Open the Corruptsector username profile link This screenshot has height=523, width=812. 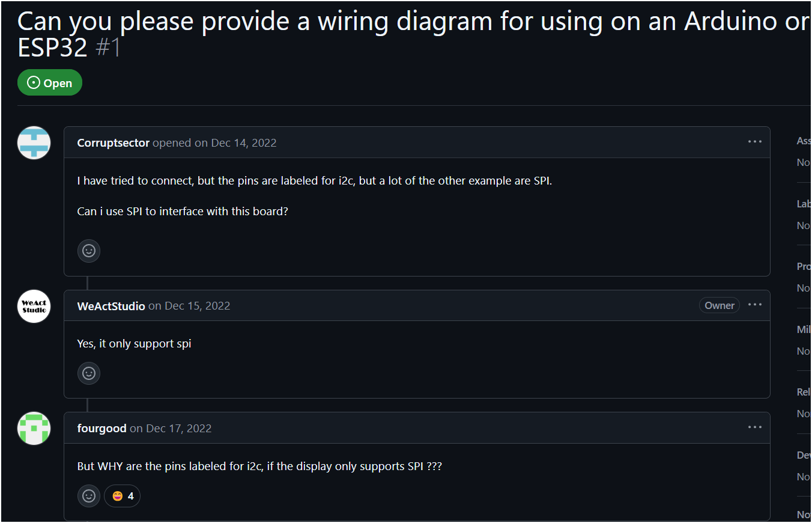point(114,143)
